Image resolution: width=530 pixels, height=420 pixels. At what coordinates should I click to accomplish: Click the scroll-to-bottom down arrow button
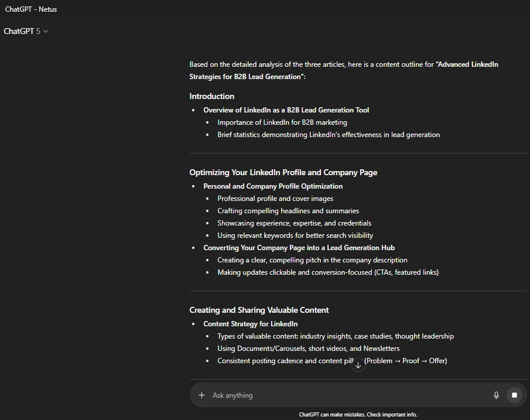point(358,365)
